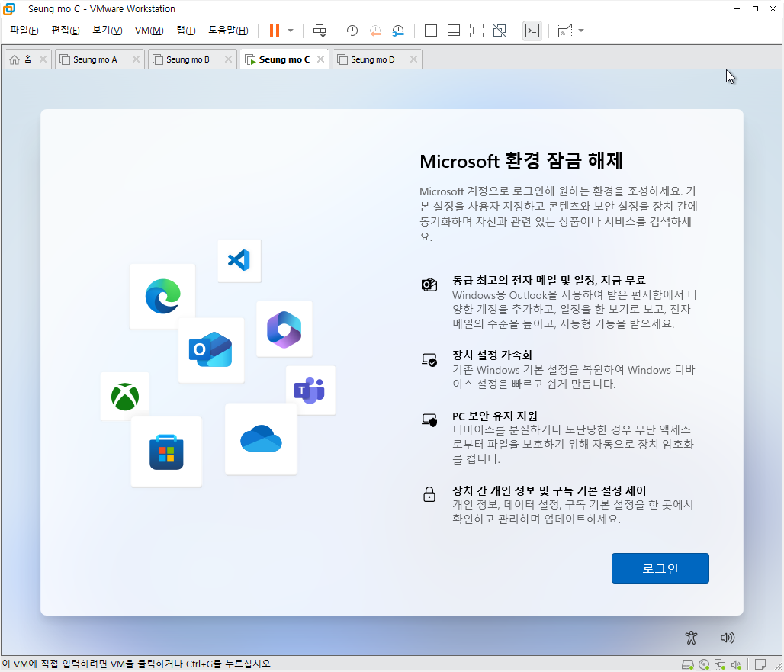
Task: Click the Outlook mail feature icon
Action: (x=429, y=285)
